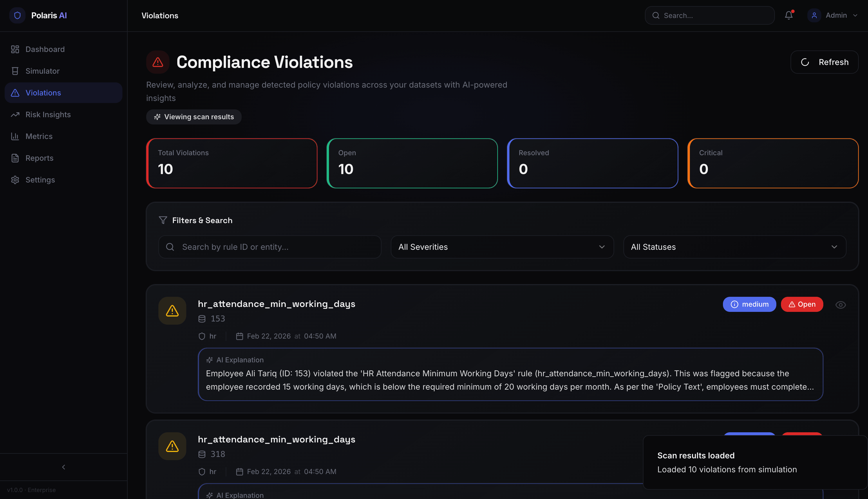Click the medium severity badge for entity 153
This screenshot has height=499, width=868.
[x=749, y=304]
